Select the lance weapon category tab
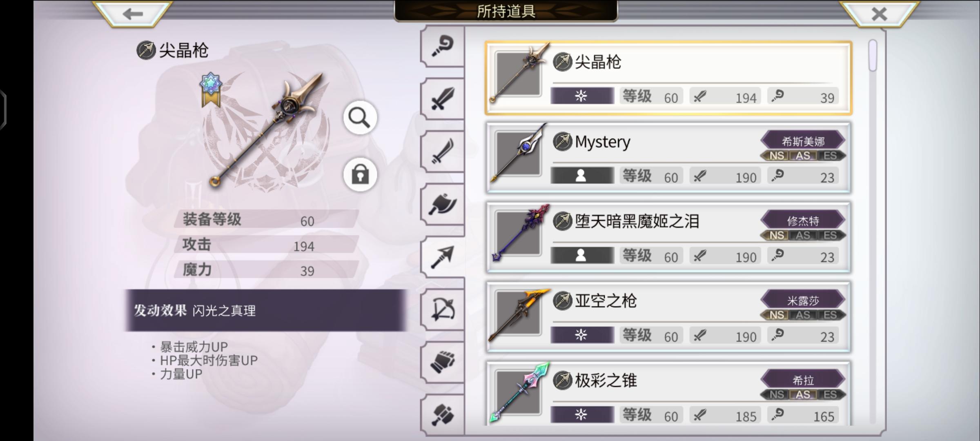The image size is (980, 441). coord(443,257)
